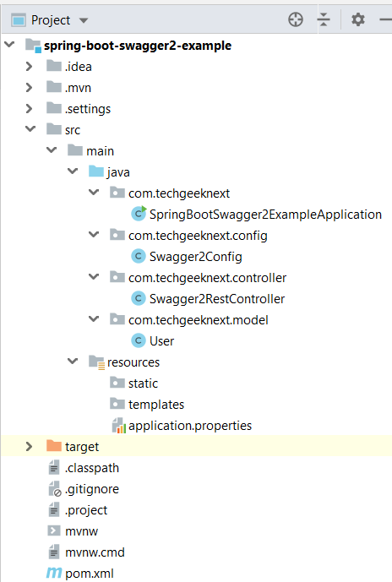This screenshot has width=392, height=582.
Task: Click the hide panel minus icon
Action: [386, 19]
